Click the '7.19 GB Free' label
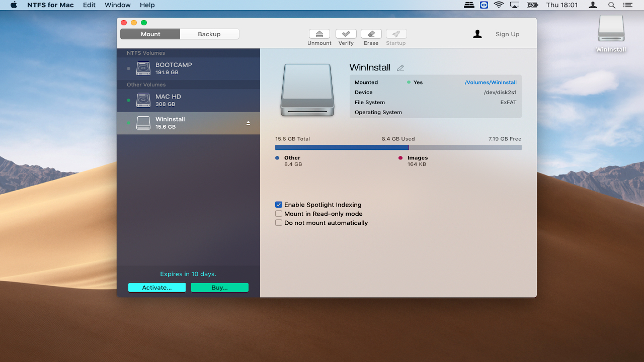The height and width of the screenshot is (362, 644). 505,139
